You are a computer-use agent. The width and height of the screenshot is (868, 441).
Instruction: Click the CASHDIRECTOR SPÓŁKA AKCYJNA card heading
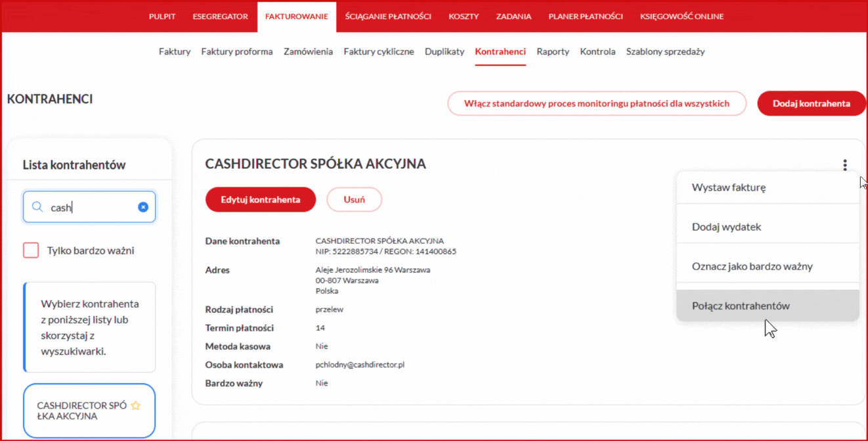[x=316, y=164]
